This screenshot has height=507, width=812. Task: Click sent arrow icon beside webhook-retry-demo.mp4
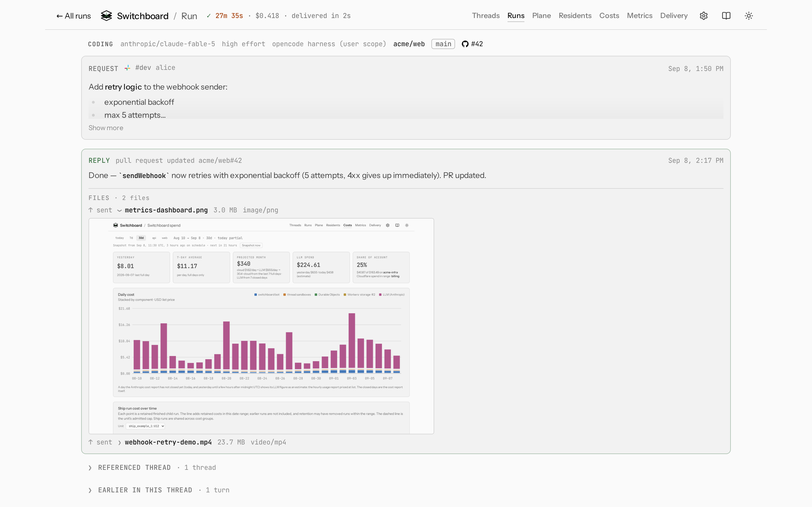click(91, 442)
